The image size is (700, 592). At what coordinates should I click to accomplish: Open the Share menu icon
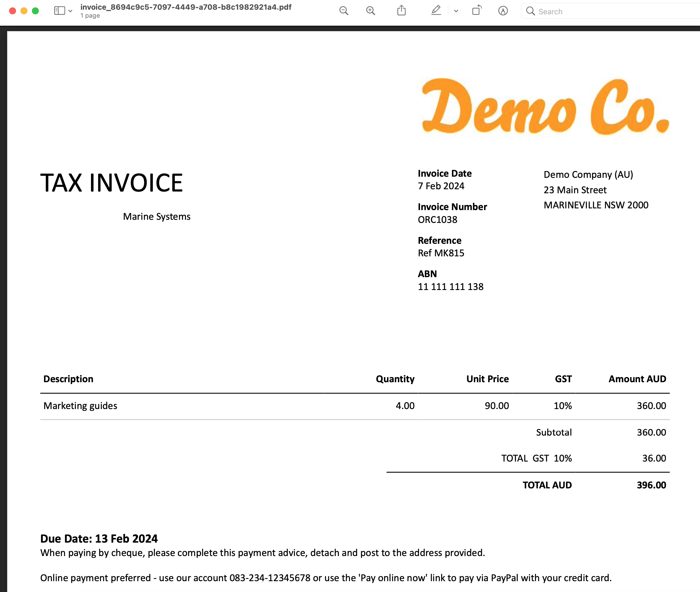tap(401, 11)
